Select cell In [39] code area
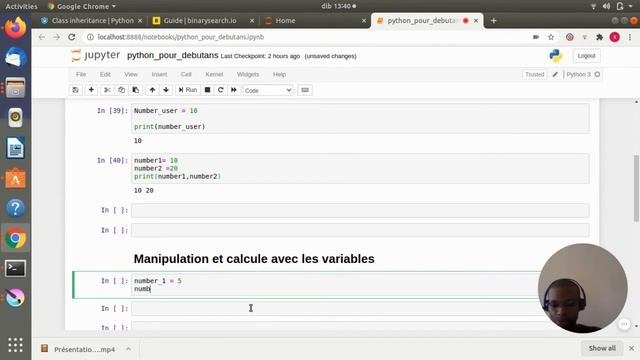The height and width of the screenshot is (360, 640). click(x=360, y=118)
